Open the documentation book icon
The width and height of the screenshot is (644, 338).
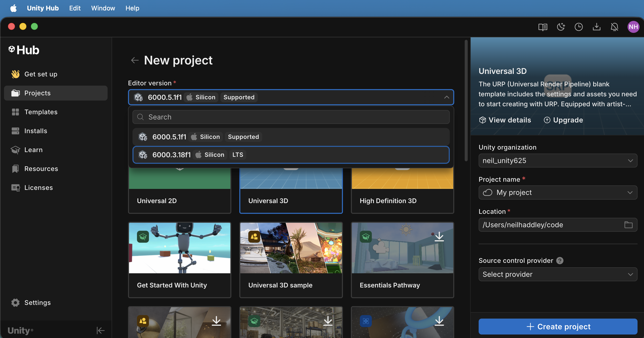[542, 27]
